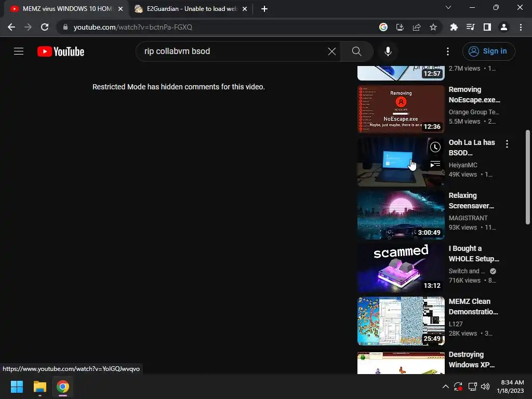Screen dimensions: 532x399
Task: Install app using the download icon
Action: pos(400,27)
